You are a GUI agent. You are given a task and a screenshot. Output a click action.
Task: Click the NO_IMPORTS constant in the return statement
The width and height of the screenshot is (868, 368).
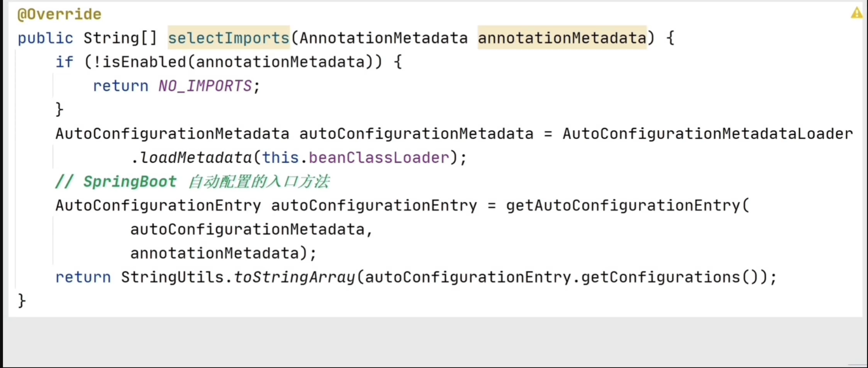(x=205, y=86)
